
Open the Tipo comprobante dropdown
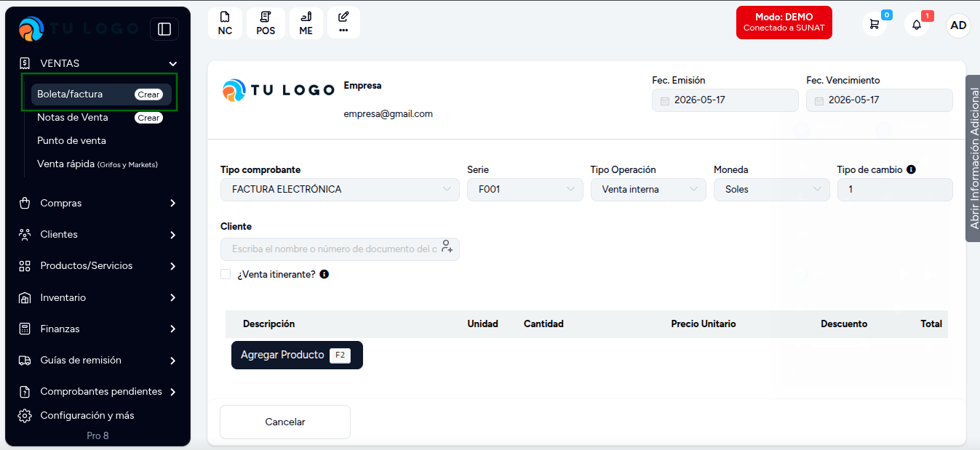tap(340, 189)
